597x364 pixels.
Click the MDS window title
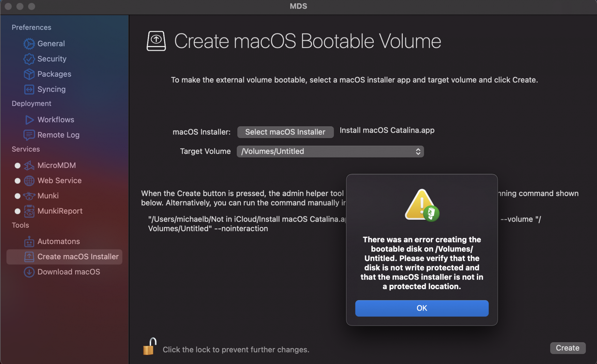pyautogui.click(x=298, y=6)
